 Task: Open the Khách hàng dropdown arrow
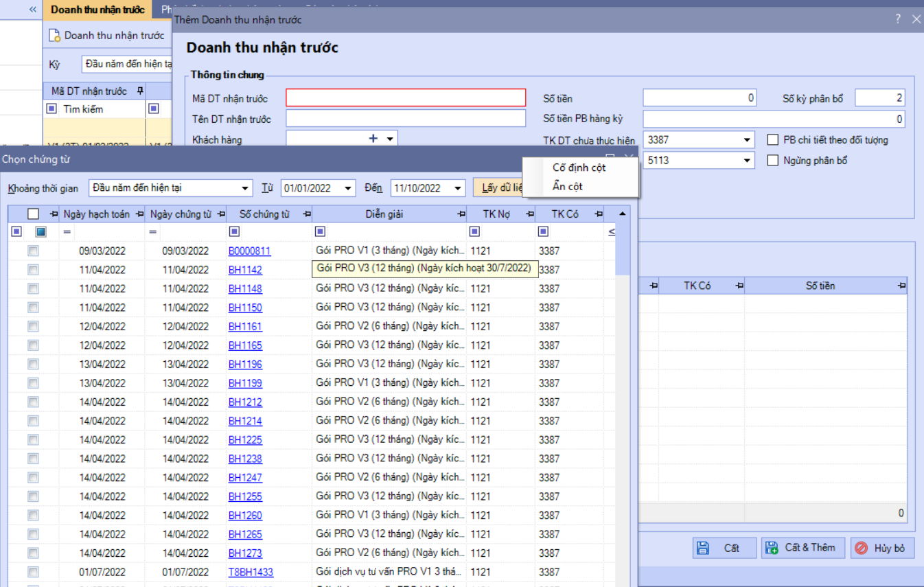point(390,139)
